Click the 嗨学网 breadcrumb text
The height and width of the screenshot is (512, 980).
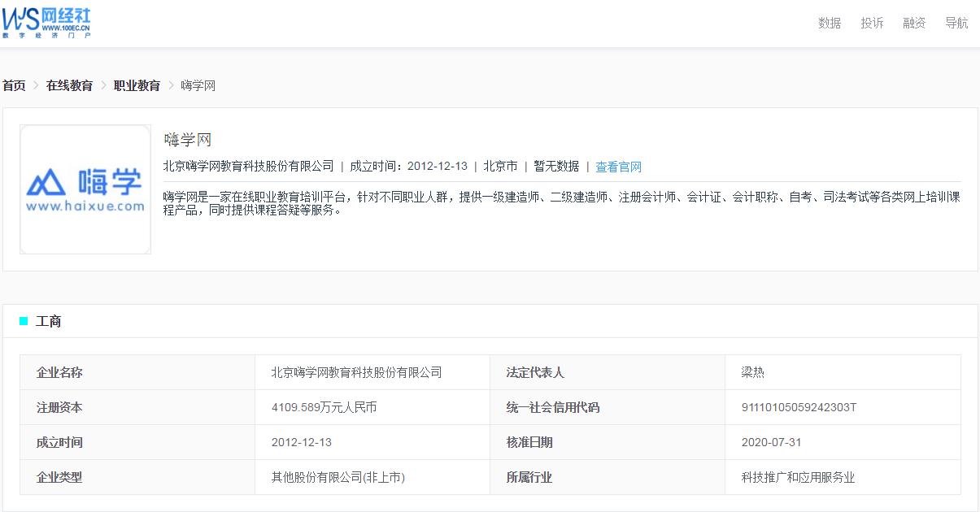pos(198,85)
